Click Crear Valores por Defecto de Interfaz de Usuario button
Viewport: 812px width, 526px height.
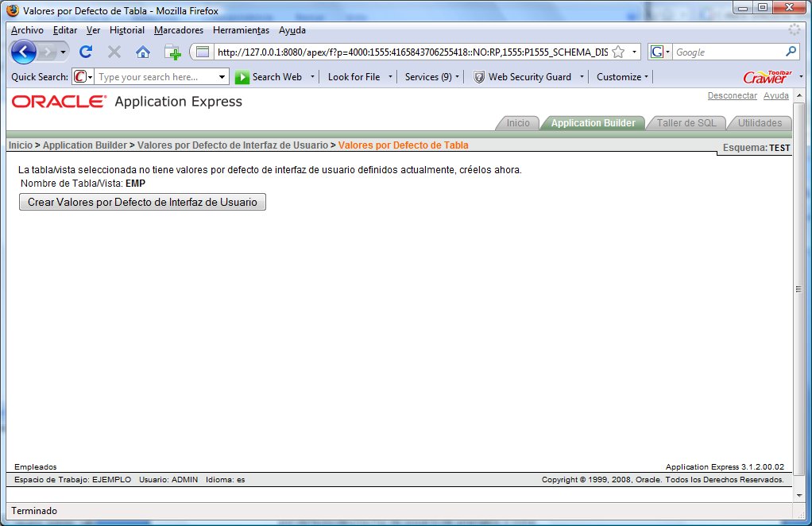142,202
